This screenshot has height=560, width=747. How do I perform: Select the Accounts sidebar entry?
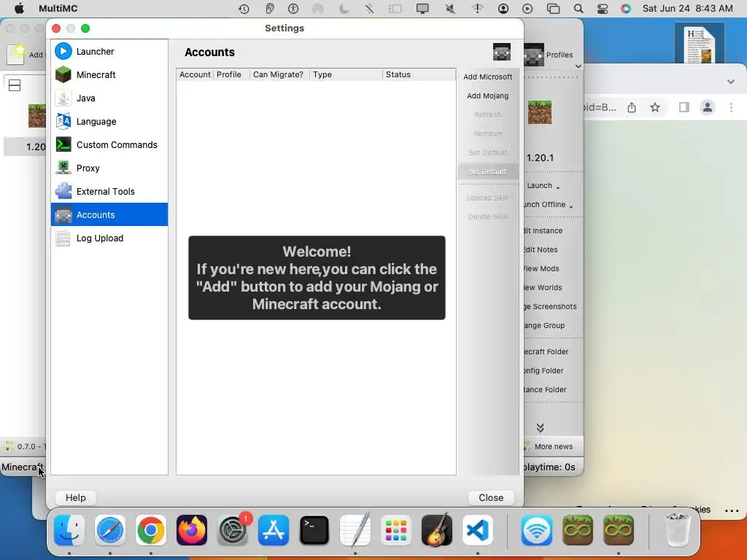109,215
